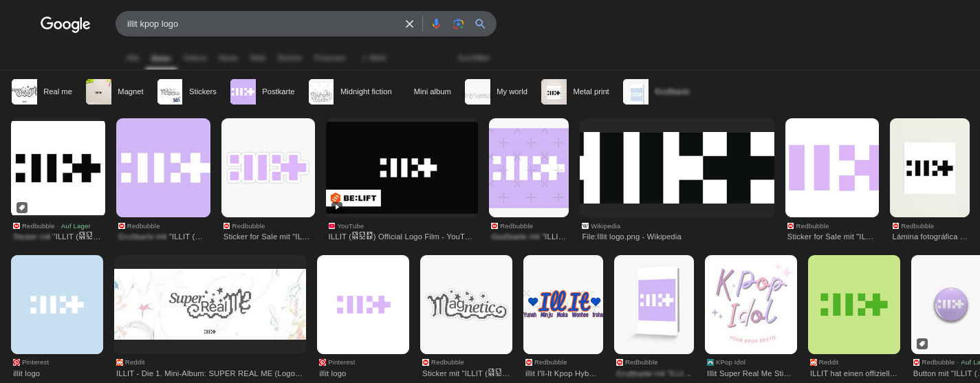Open the BE:LIFT Official Logo Film thumbnail

[402, 168]
